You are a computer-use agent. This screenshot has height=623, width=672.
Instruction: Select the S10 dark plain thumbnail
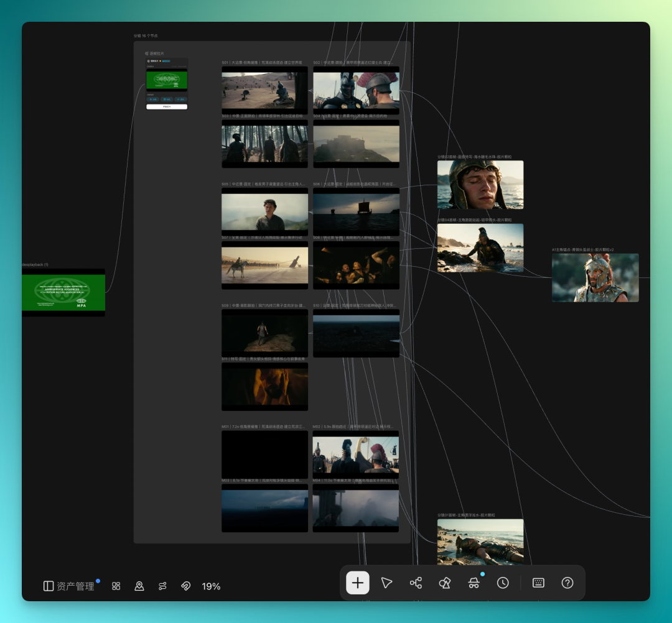pyautogui.click(x=356, y=333)
